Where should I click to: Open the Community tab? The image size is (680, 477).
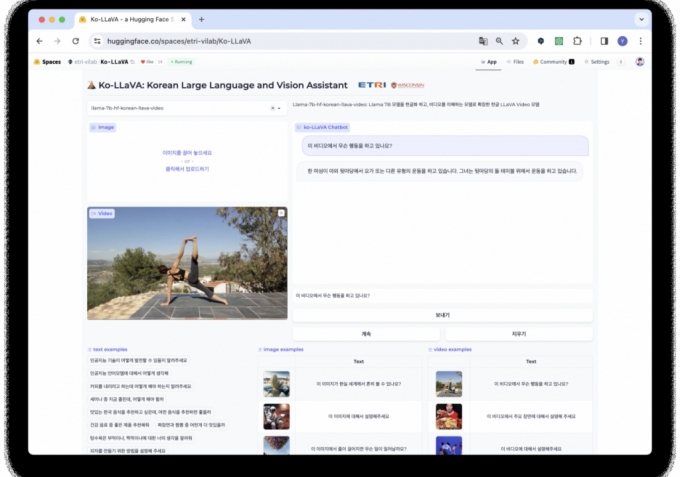point(553,62)
